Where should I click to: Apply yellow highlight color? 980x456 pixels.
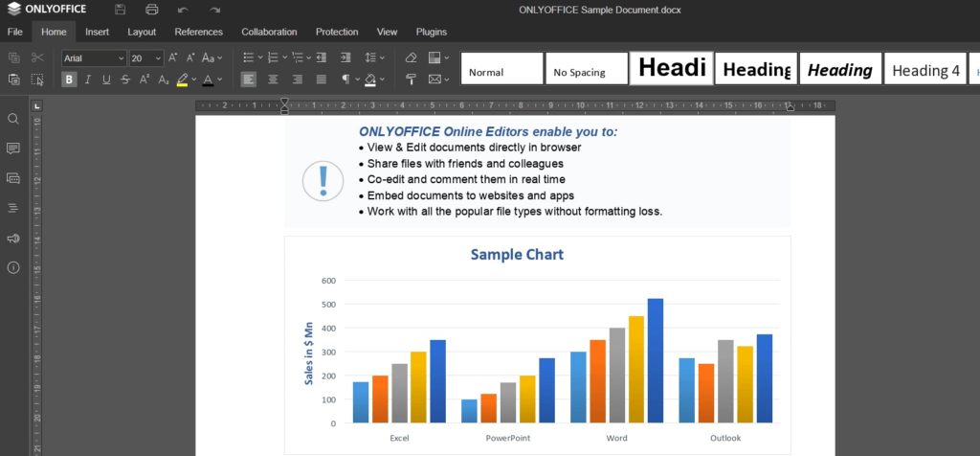[183, 80]
